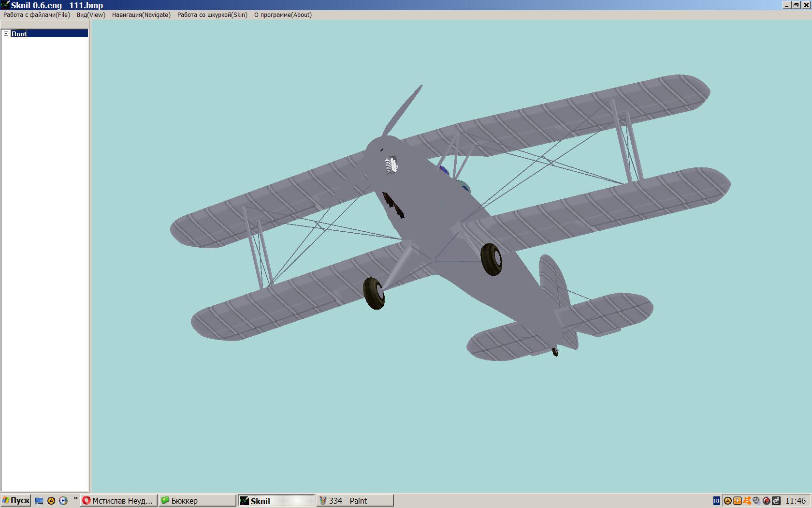
Task: Click the AIMP icon in system tray
Action: pyautogui.click(x=727, y=501)
